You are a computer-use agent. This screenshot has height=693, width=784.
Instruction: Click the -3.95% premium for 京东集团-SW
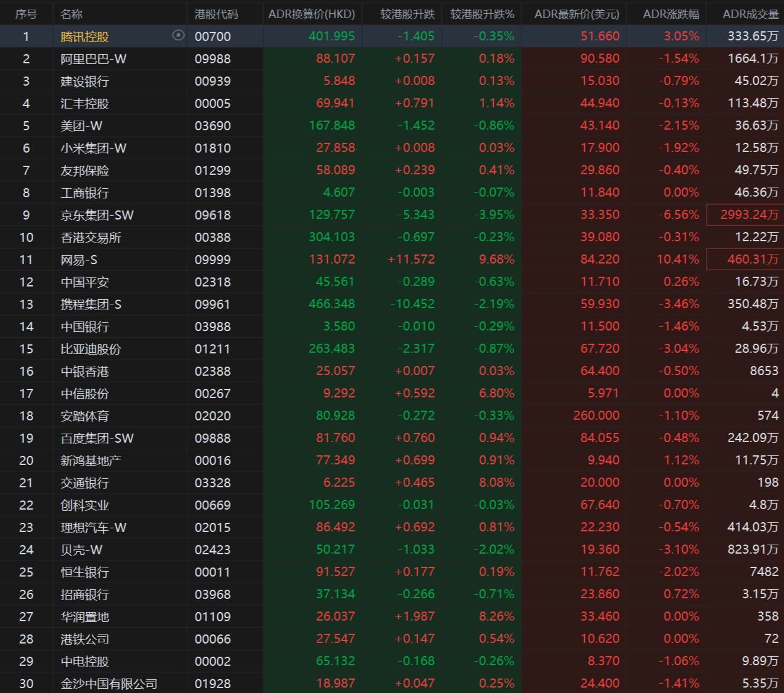click(494, 215)
